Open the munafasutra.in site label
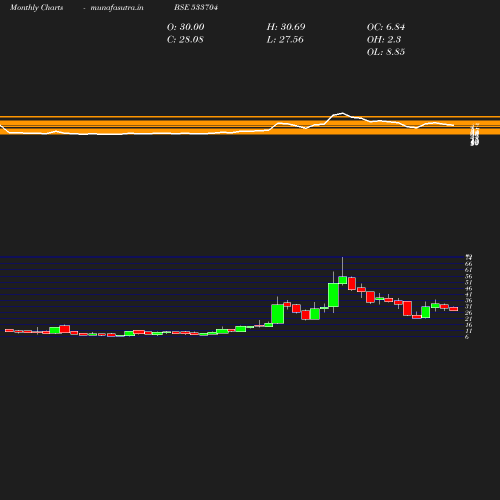Screen dimensions: 500x500 (x=117, y=7)
